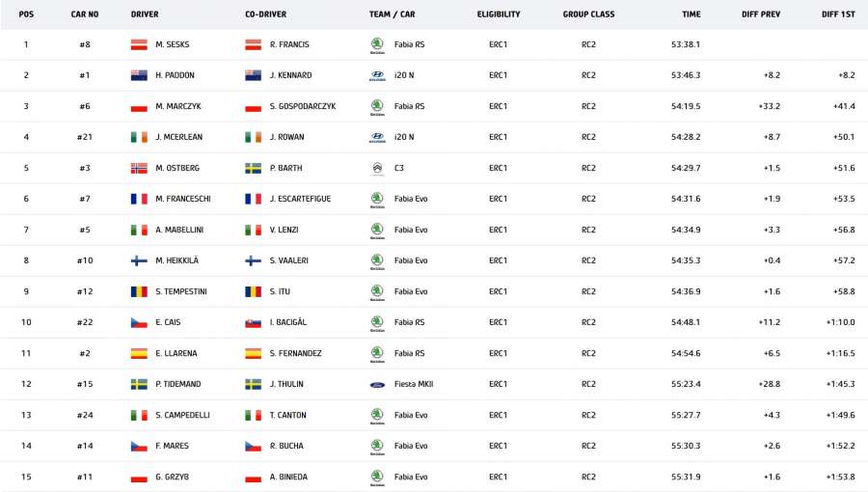This screenshot has width=868, height=492.
Task: Click Spanish flag beside E. LLARENA
Action: coord(138,353)
